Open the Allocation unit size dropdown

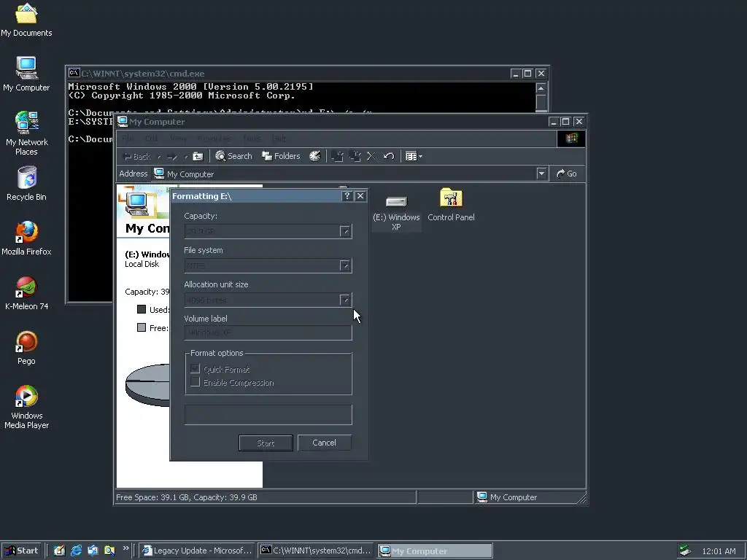coord(345,300)
